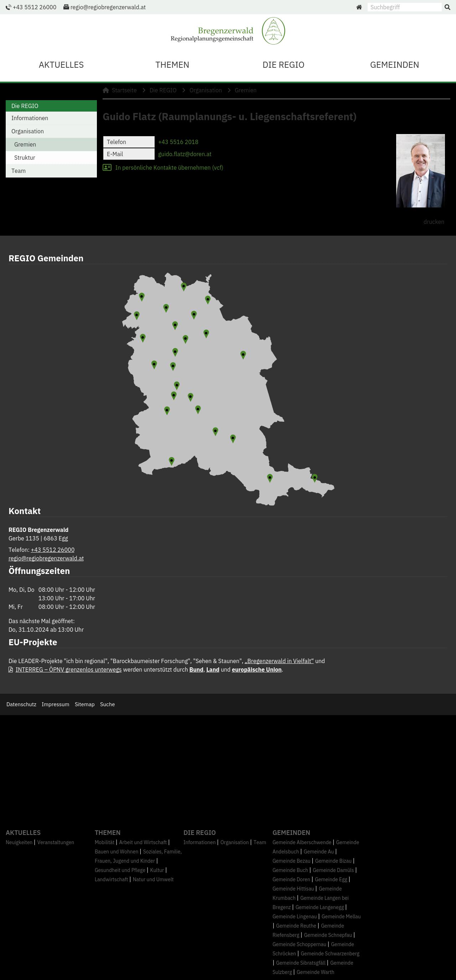Click the southernmost-left map pin near bottom
456x980 pixels.
pyautogui.click(x=171, y=461)
